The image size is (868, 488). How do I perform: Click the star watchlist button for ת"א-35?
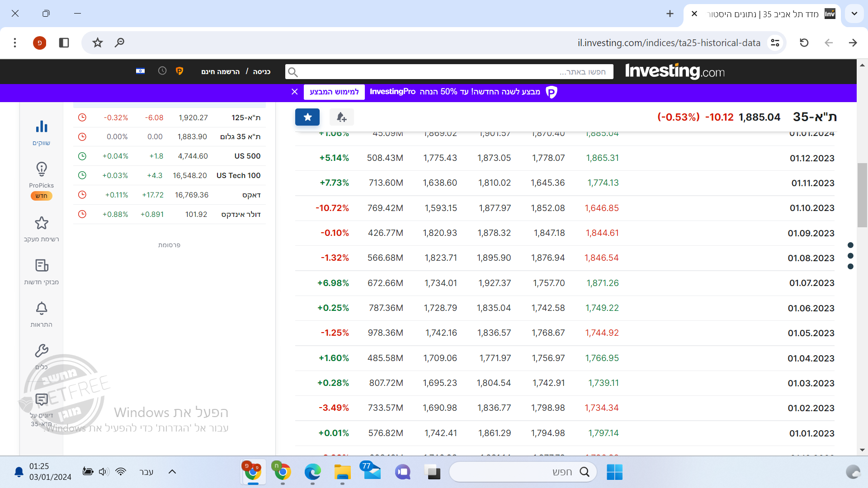(x=307, y=117)
